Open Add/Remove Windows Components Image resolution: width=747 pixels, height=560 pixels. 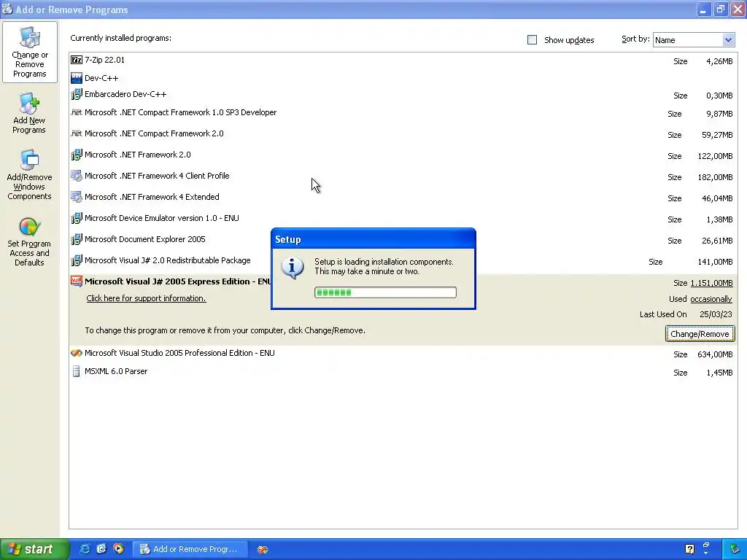tap(29, 175)
